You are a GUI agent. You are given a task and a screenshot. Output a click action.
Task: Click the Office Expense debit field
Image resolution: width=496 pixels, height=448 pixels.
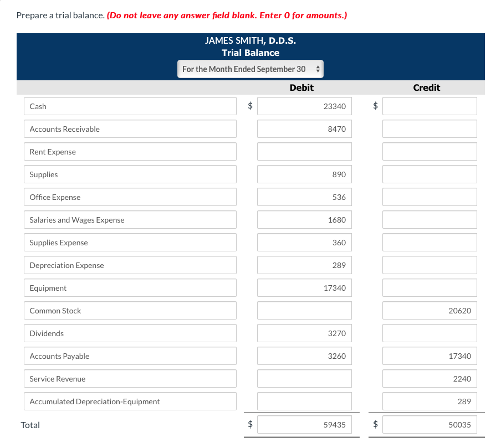304,197
